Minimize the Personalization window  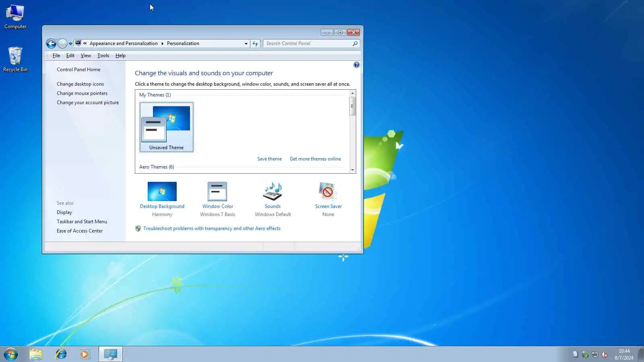point(327,33)
